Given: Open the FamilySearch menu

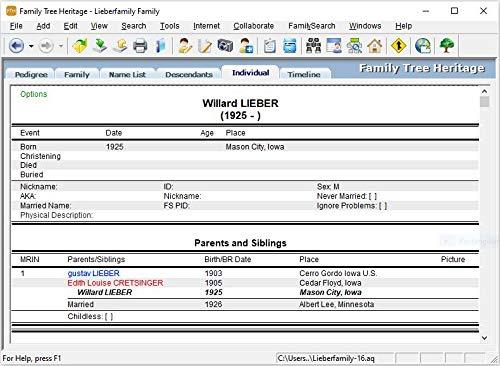Looking at the screenshot, I should pyautogui.click(x=312, y=26).
